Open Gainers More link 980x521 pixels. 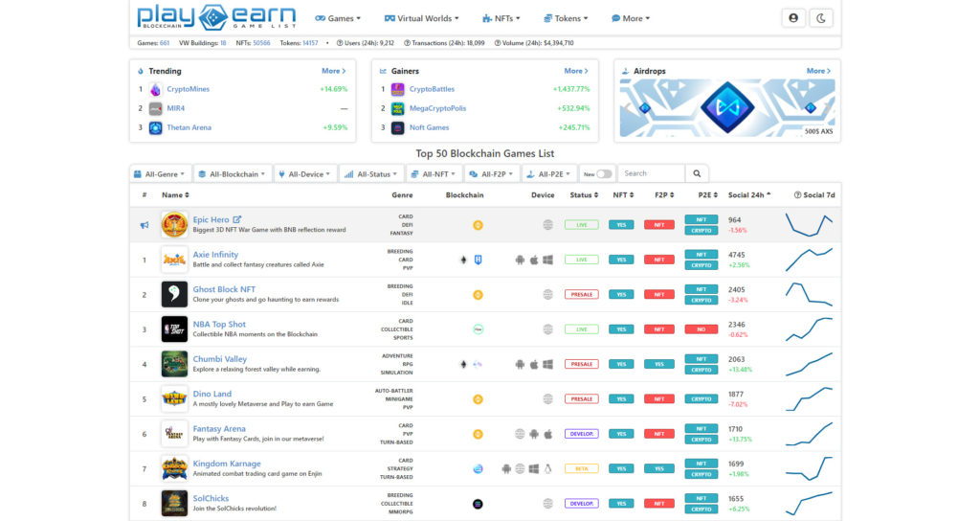pos(576,71)
